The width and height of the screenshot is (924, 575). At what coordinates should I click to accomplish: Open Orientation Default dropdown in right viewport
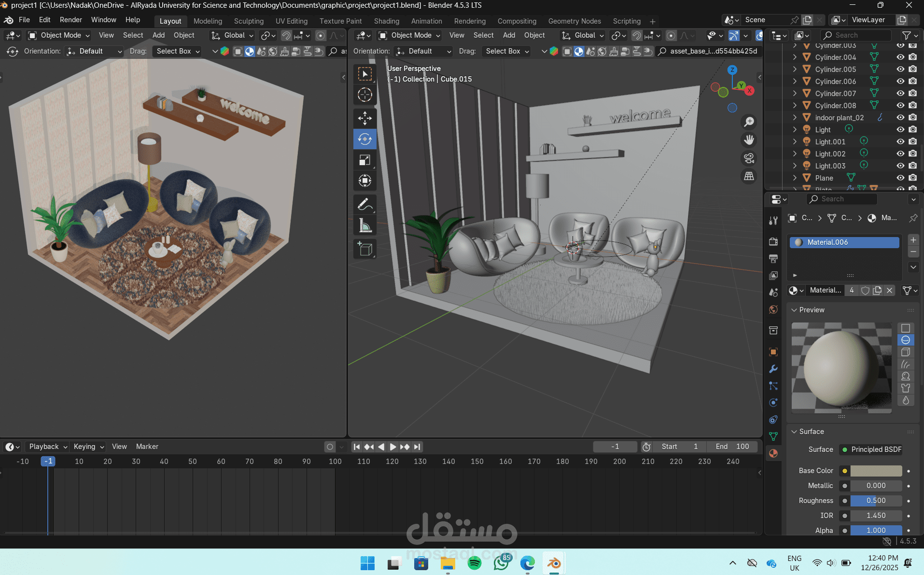[423, 51]
